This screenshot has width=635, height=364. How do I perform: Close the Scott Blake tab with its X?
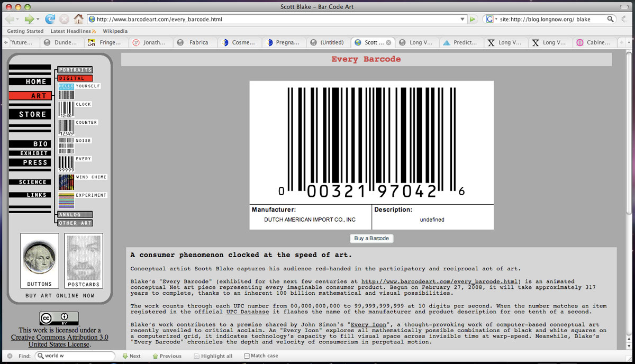click(x=388, y=42)
